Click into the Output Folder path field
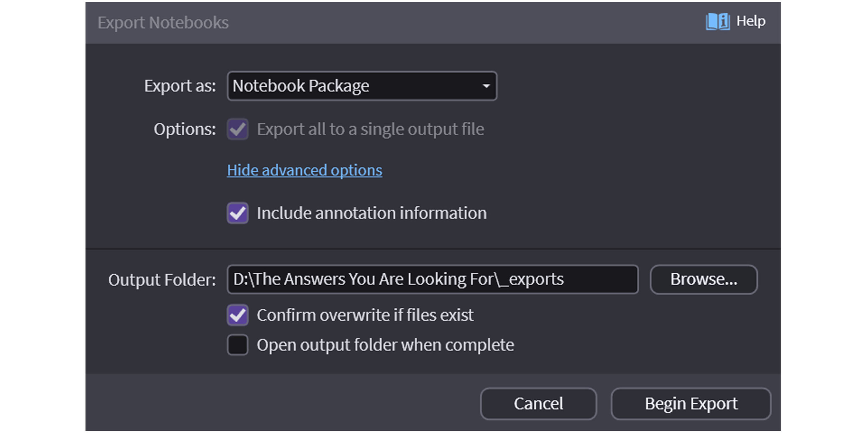 click(432, 279)
